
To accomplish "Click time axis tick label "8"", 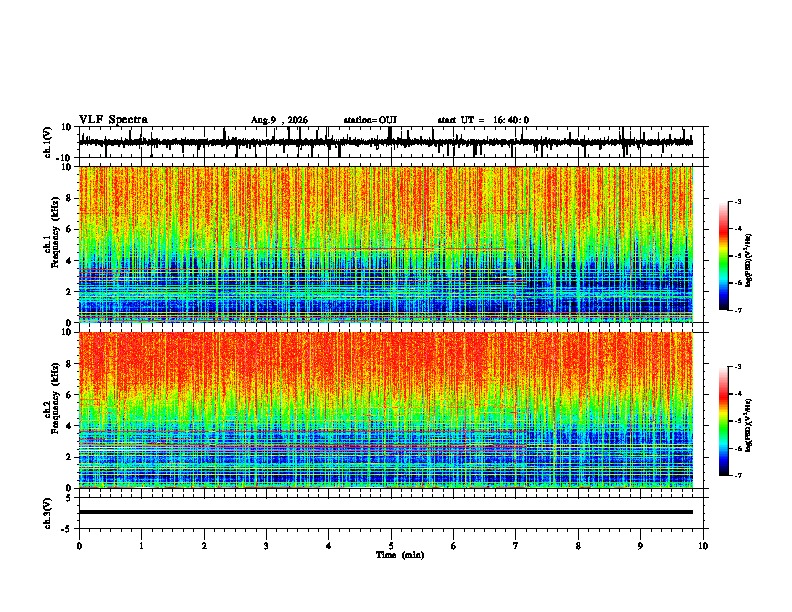I will click(578, 546).
